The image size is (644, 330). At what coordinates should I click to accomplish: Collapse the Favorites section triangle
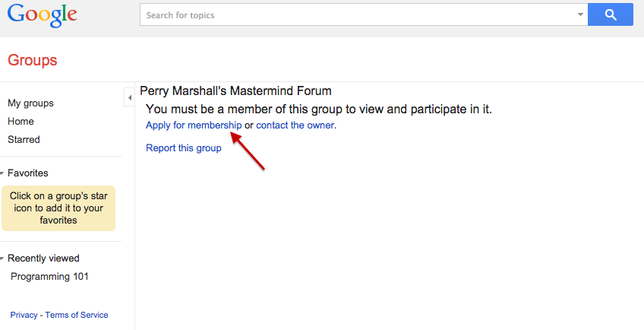(x=3, y=173)
